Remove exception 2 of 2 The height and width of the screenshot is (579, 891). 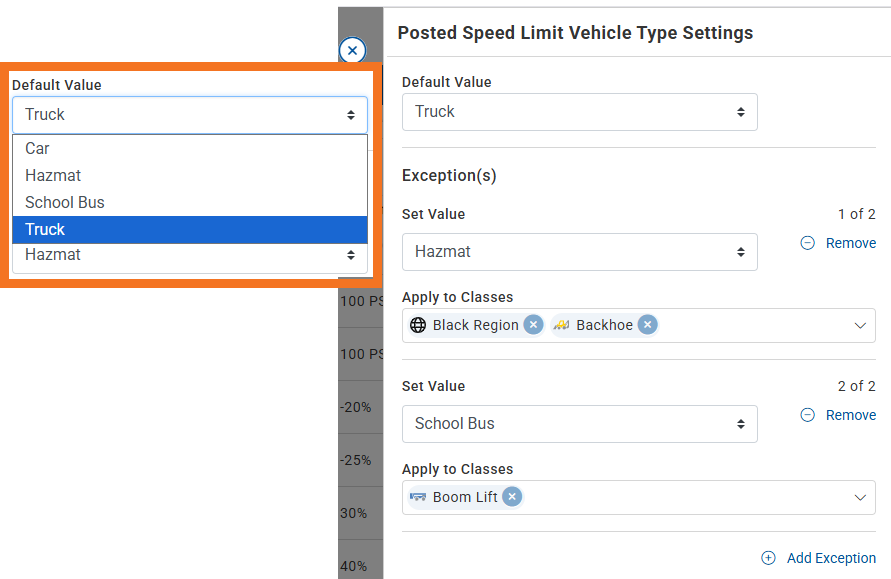[x=838, y=415]
